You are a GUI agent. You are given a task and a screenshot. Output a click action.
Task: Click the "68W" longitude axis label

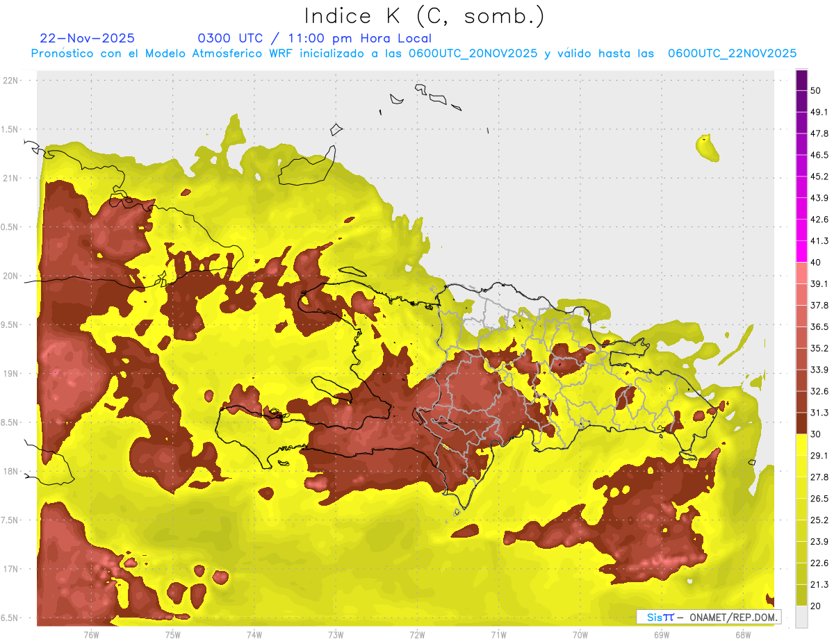(743, 635)
